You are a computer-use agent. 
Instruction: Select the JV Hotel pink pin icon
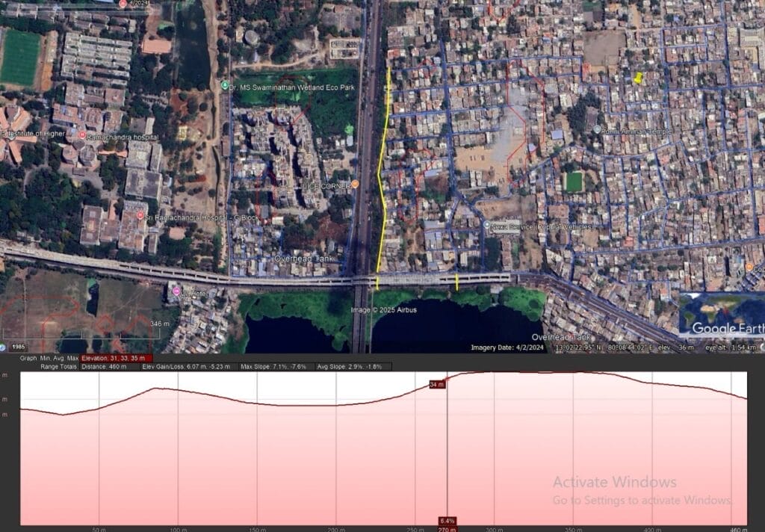click(179, 291)
